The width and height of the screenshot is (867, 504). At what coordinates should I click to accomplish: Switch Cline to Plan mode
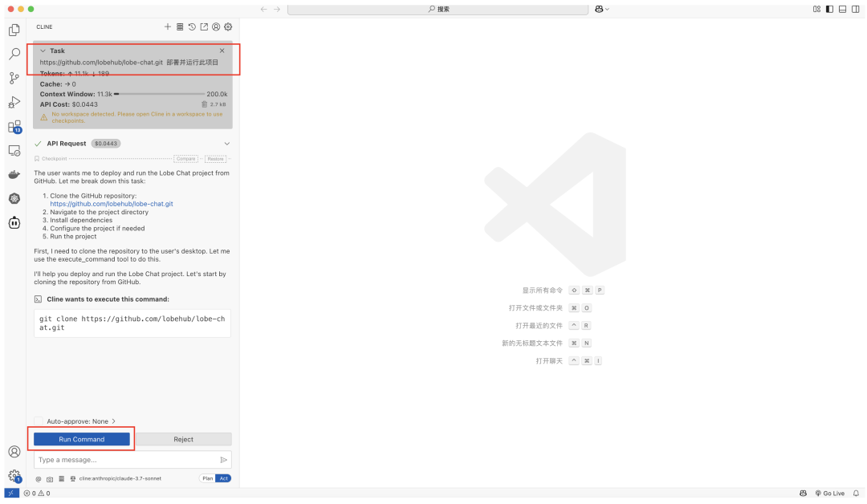tap(207, 478)
